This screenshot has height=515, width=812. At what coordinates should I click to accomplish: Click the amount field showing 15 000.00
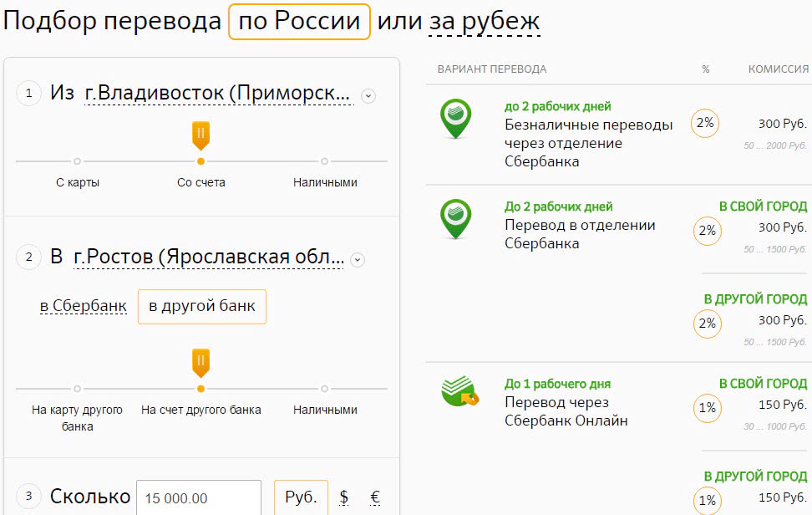click(x=199, y=497)
